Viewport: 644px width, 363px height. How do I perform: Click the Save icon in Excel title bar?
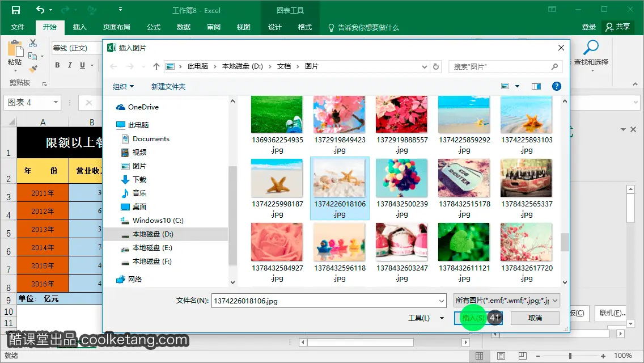pos(16,10)
